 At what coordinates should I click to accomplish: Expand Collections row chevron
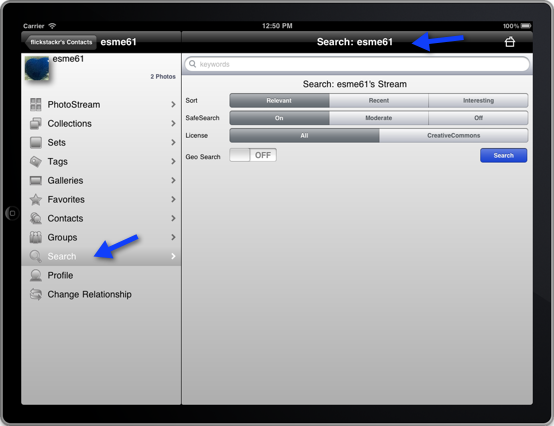173,124
